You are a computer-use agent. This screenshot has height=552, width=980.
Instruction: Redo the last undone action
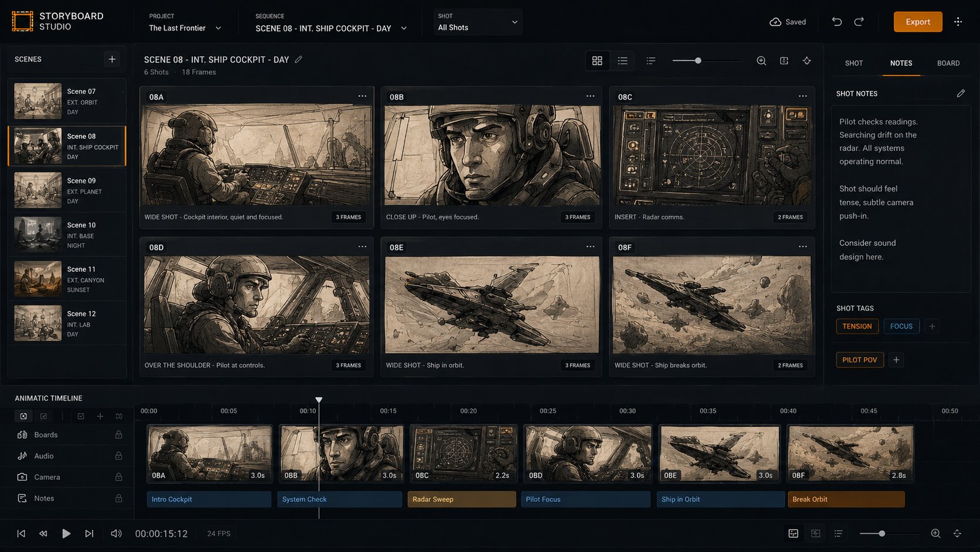pos(859,22)
